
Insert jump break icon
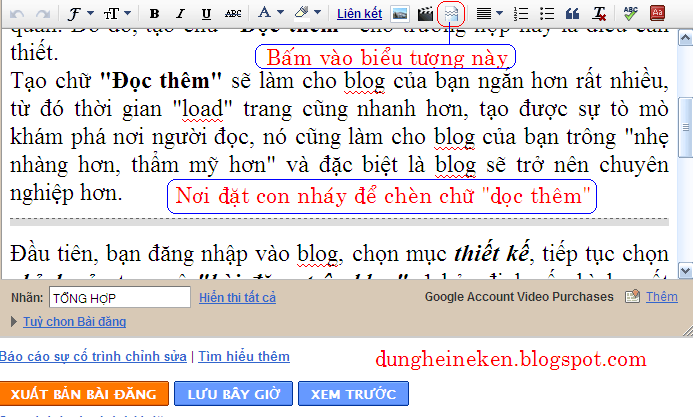(x=451, y=14)
